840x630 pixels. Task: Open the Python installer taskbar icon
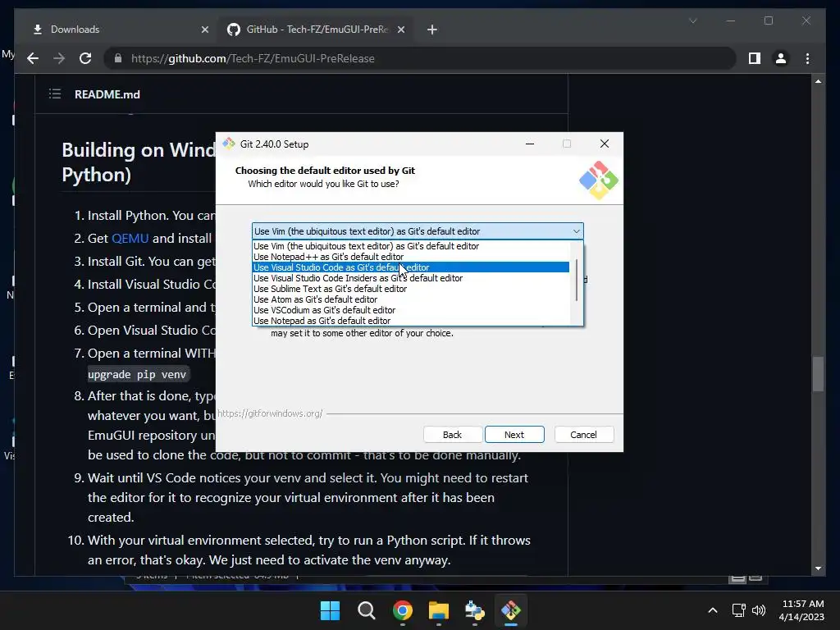[475, 610]
